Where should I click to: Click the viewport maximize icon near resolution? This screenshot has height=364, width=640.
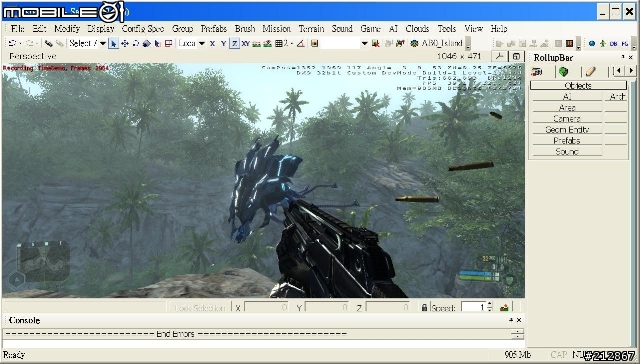516,56
